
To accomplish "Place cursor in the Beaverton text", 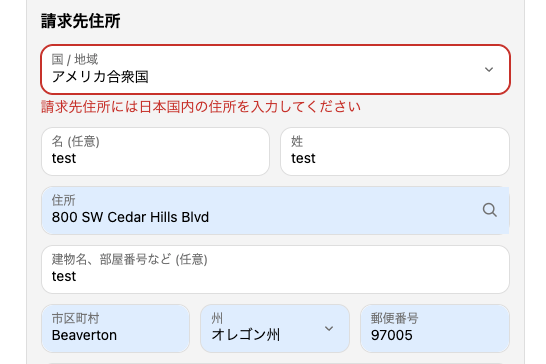I will [x=84, y=335].
